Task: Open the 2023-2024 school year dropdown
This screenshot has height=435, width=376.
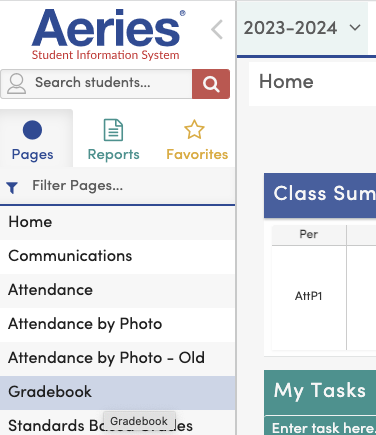Action: coord(302,28)
